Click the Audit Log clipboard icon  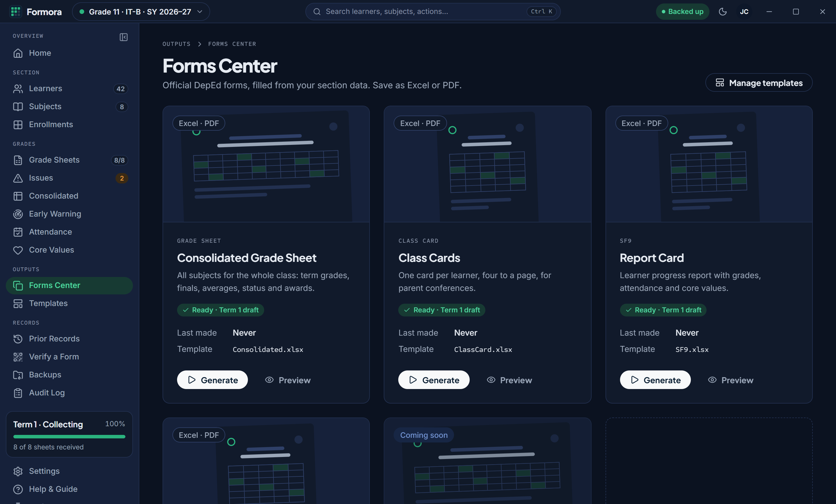pyautogui.click(x=18, y=393)
